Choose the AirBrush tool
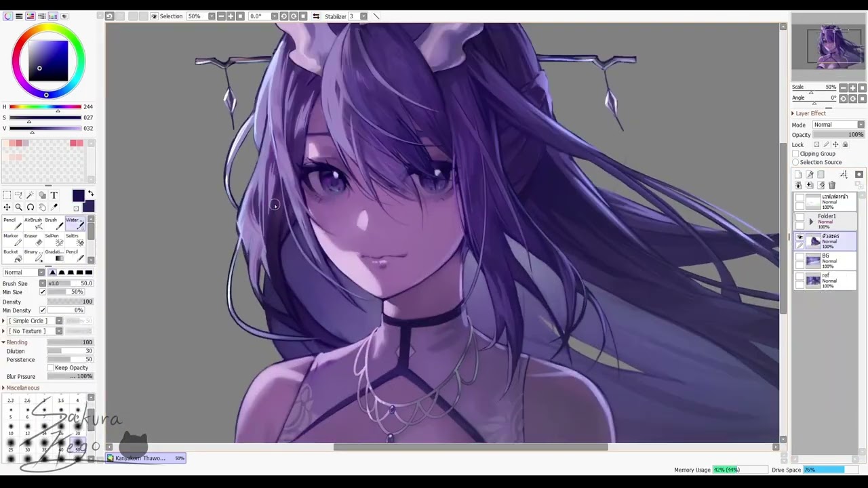This screenshot has height=488, width=868. pyautogui.click(x=33, y=224)
